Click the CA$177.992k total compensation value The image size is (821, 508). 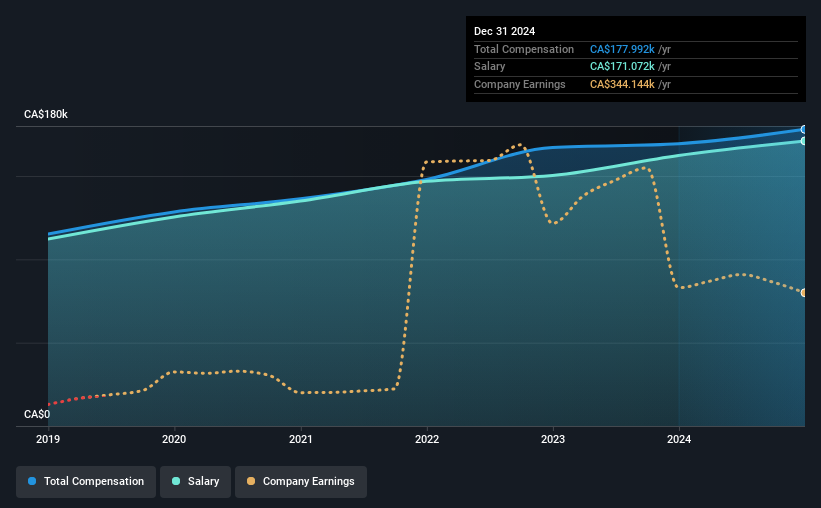(622, 49)
